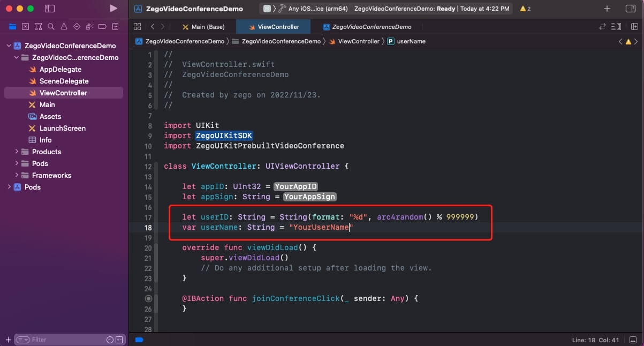This screenshot has width=644, height=346.
Task: Open ZegoVideoConferenceDemo folder jump bar segment
Action: tap(276, 41)
